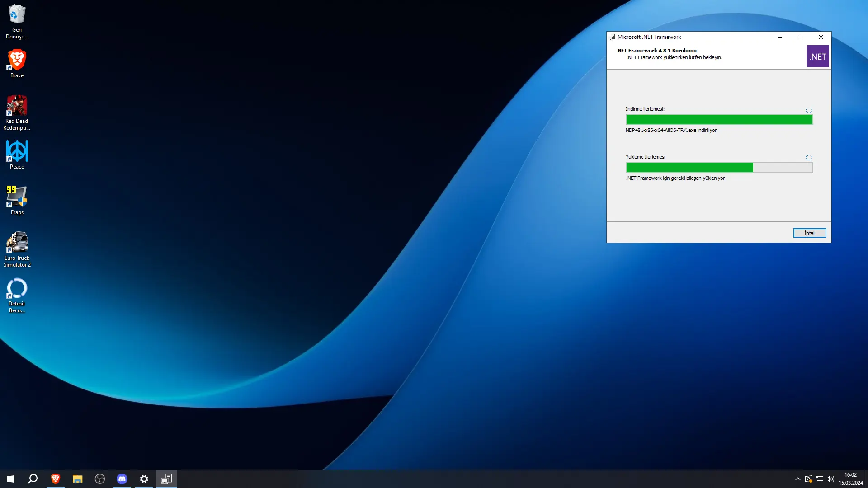Screen dimensions: 868x488
Task: Click the purple .NET logo
Action: point(818,56)
